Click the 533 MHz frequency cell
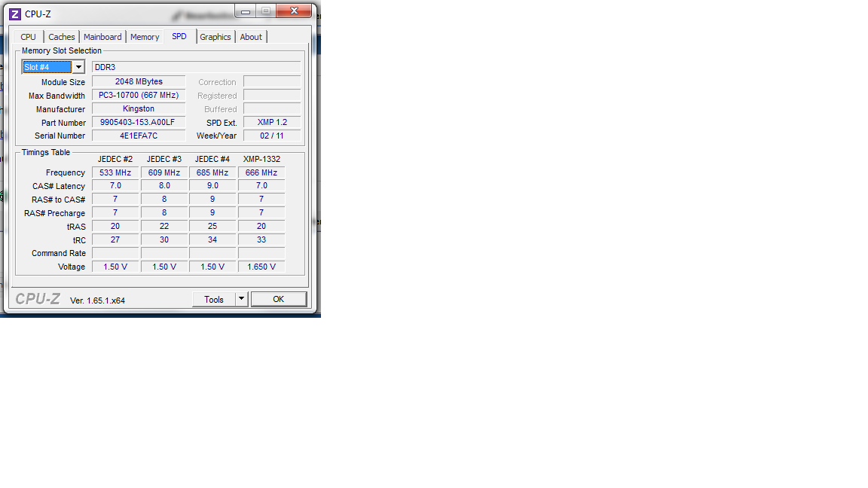The height and width of the screenshot is (488, 868). pyautogui.click(x=115, y=172)
